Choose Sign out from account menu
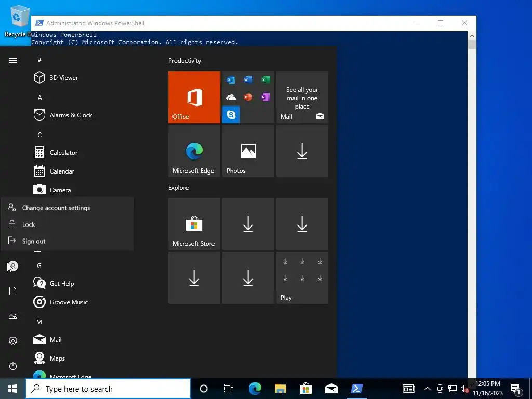 pyautogui.click(x=67, y=241)
